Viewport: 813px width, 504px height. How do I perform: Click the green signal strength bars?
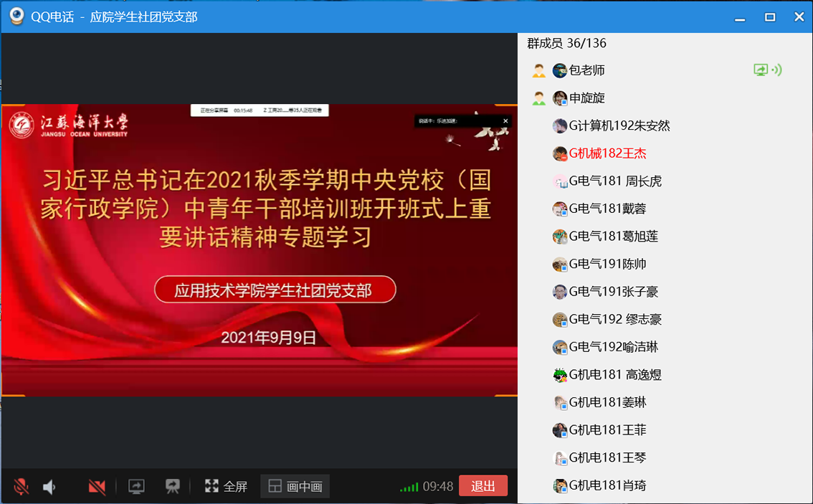[409, 488]
